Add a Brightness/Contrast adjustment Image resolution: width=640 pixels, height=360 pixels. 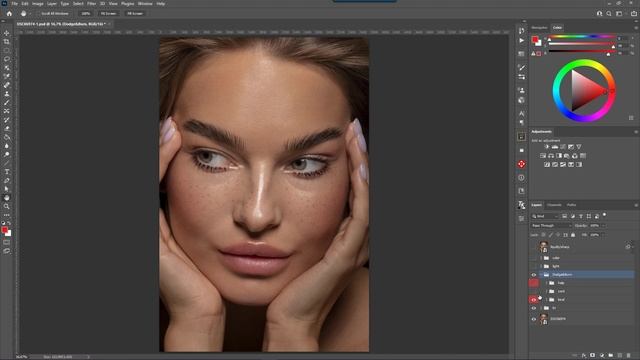pyautogui.click(x=547, y=147)
